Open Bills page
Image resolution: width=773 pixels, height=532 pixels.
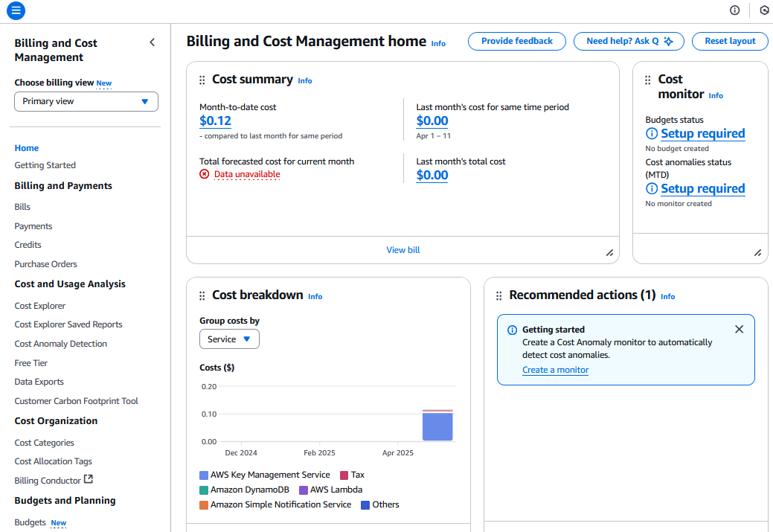pyautogui.click(x=22, y=207)
